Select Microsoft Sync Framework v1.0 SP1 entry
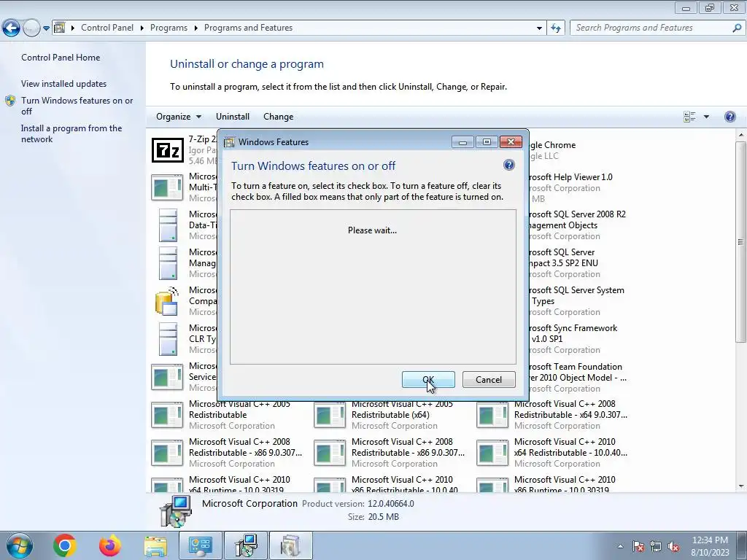The height and width of the screenshot is (560, 747). tap(574, 338)
